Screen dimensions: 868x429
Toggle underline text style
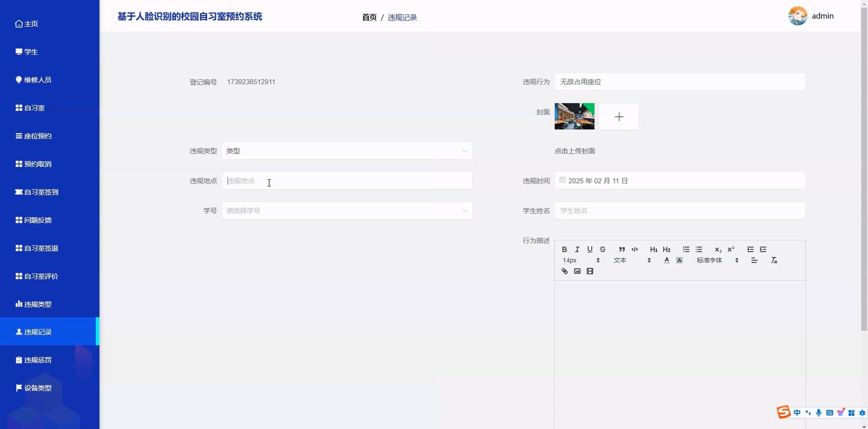tap(590, 249)
